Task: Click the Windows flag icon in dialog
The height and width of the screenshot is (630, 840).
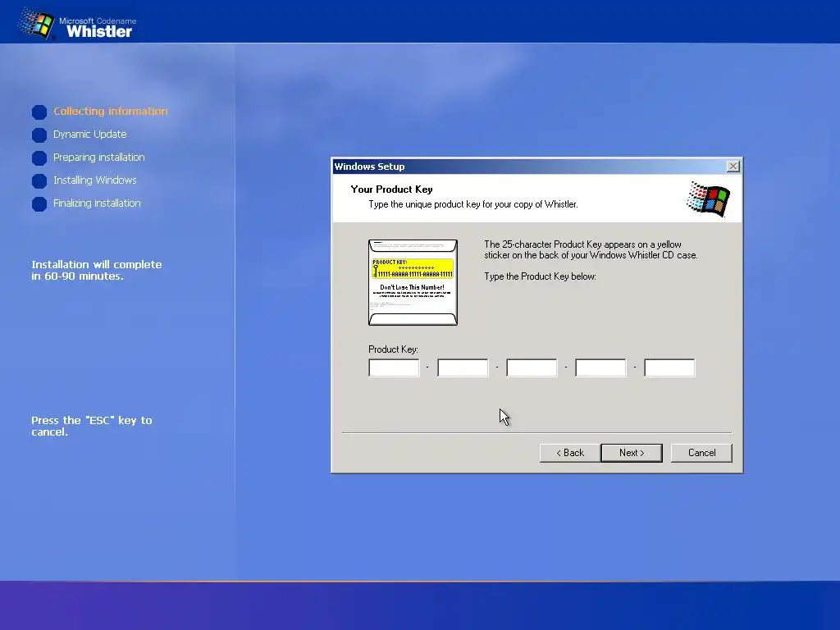Action: (708, 199)
